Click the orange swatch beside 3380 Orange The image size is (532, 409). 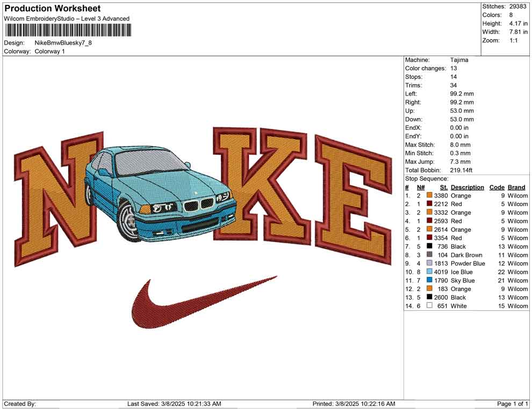click(x=429, y=195)
